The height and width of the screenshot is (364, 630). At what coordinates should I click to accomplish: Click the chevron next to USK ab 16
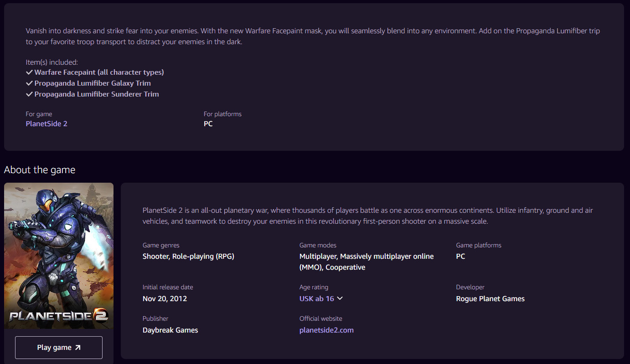click(340, 298)
